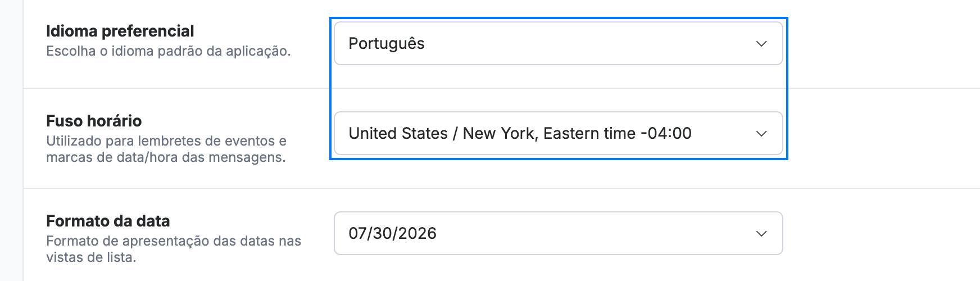This screenshot has height=281, width=980.
Task: Select the "Idioma preferencial" heading label
Action: (x=120, y=31)
